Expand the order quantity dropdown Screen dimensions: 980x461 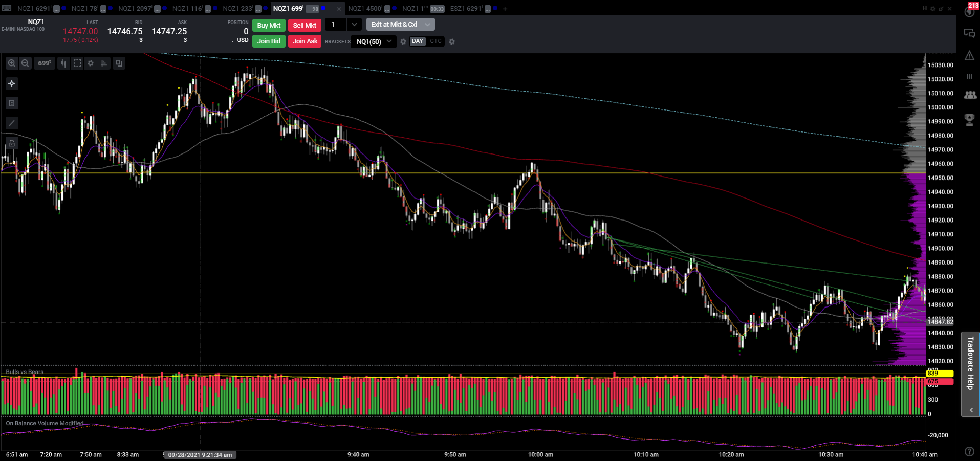(x=354, y=25)
